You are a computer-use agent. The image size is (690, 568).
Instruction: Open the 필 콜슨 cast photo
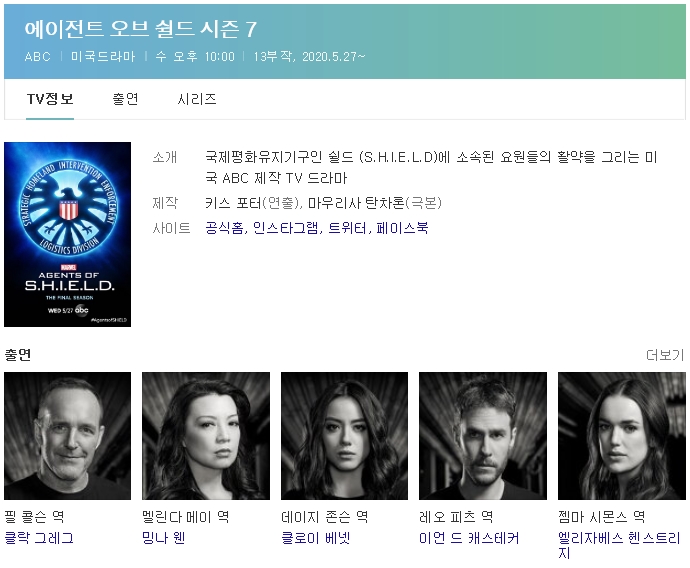[x=67, y=436]
